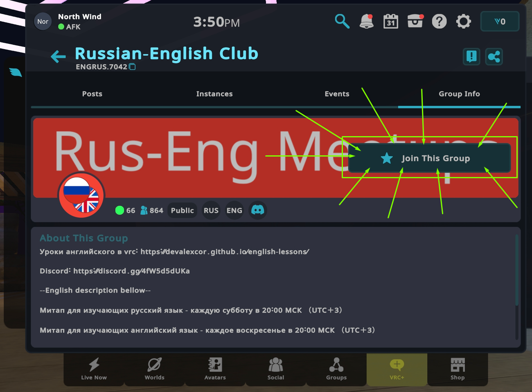Click the Public tag

182,211
